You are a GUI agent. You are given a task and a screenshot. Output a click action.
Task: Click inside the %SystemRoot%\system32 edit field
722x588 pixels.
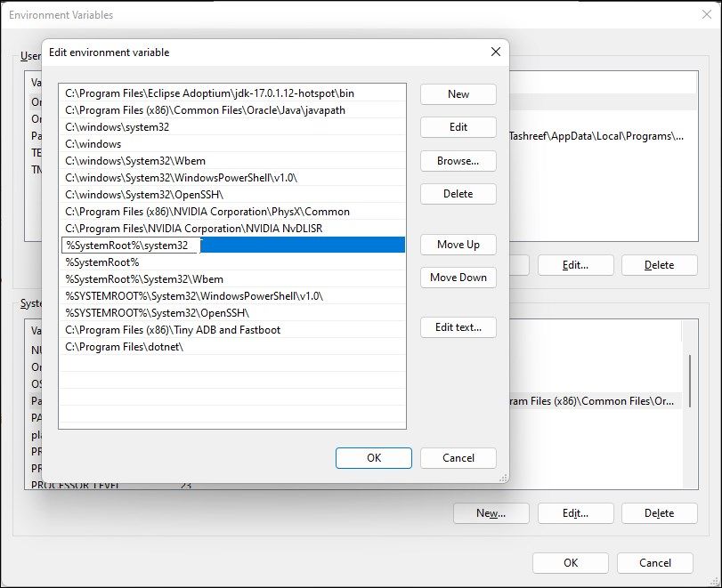[134, 245]
